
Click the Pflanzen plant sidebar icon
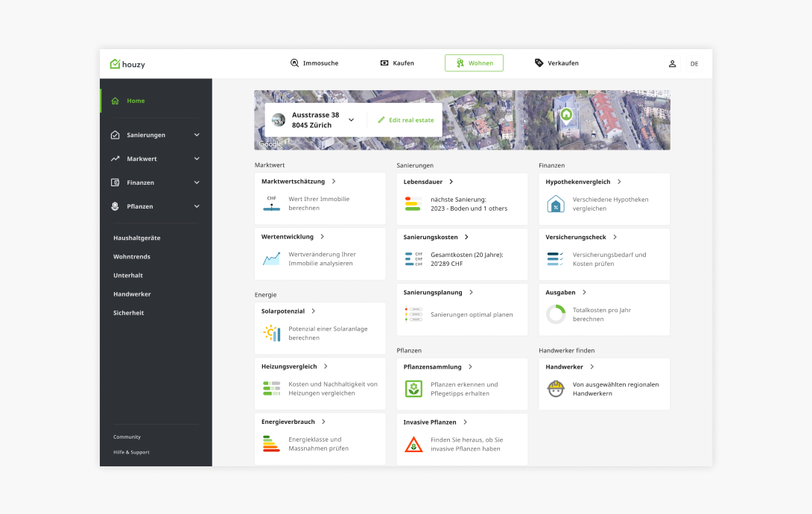coord(115,206)
